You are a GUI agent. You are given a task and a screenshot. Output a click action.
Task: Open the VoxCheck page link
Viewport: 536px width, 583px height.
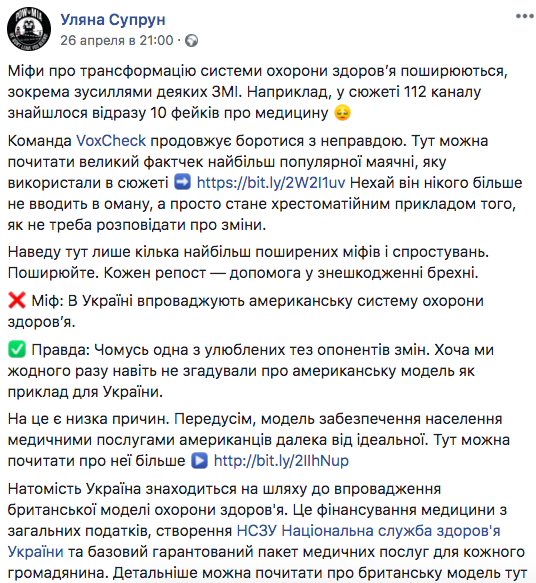(x=111, y=141)
